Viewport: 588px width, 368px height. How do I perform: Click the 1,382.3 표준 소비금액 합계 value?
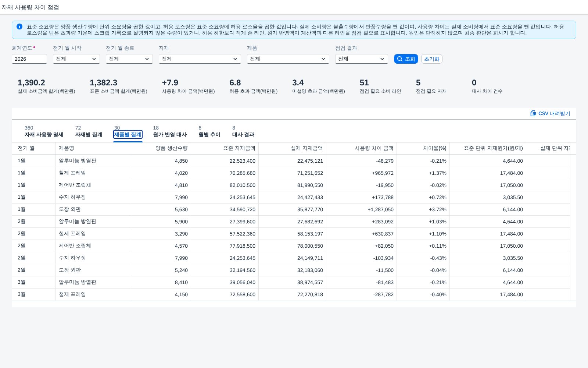coord(104,83)
